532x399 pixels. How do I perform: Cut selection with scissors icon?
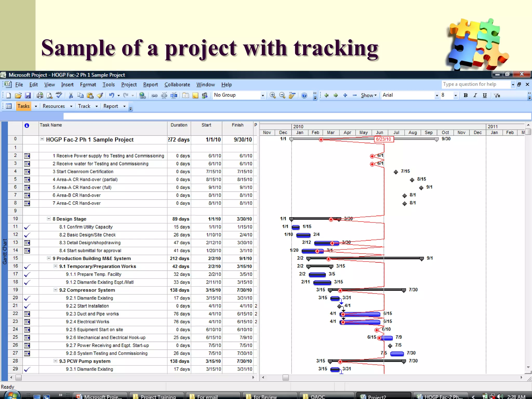[x=71, y=95]
